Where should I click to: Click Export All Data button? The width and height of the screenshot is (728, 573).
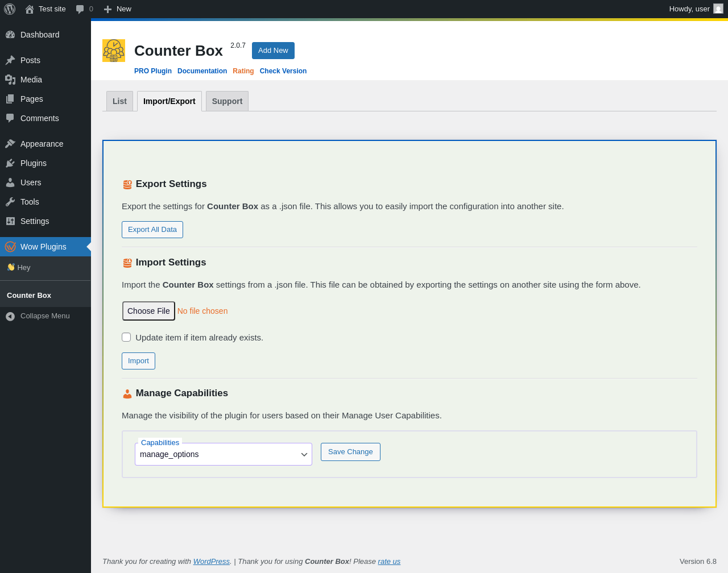pyautogui.click(x=152, y=230)
